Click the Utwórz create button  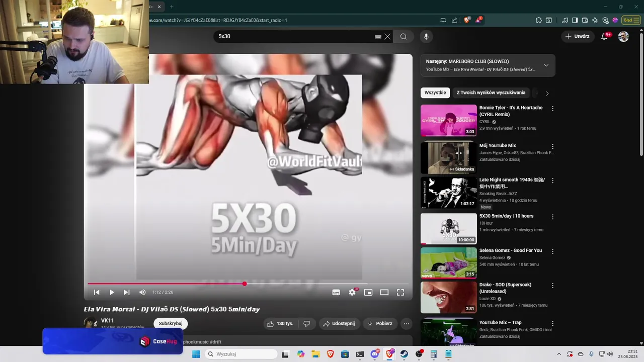577,36
